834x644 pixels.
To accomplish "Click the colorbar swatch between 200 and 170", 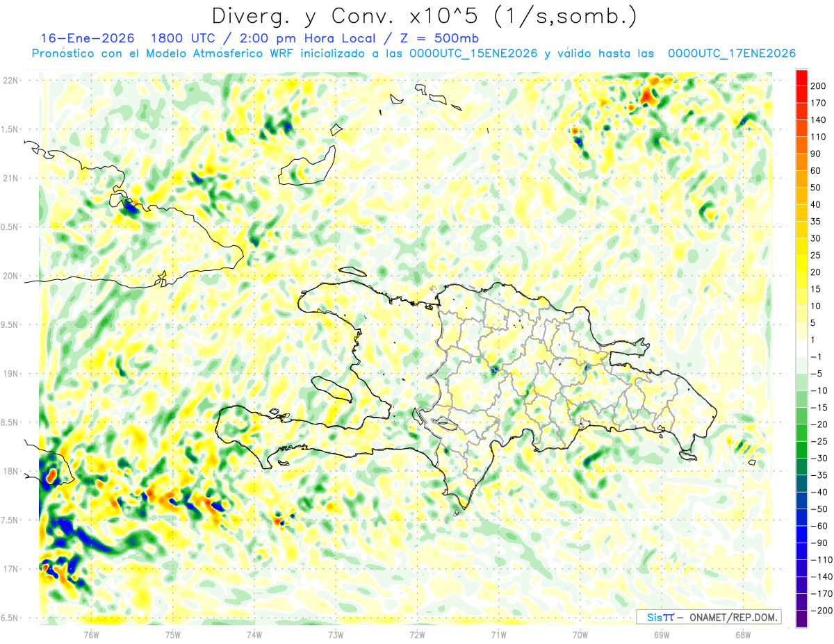I will coord(802,94).
